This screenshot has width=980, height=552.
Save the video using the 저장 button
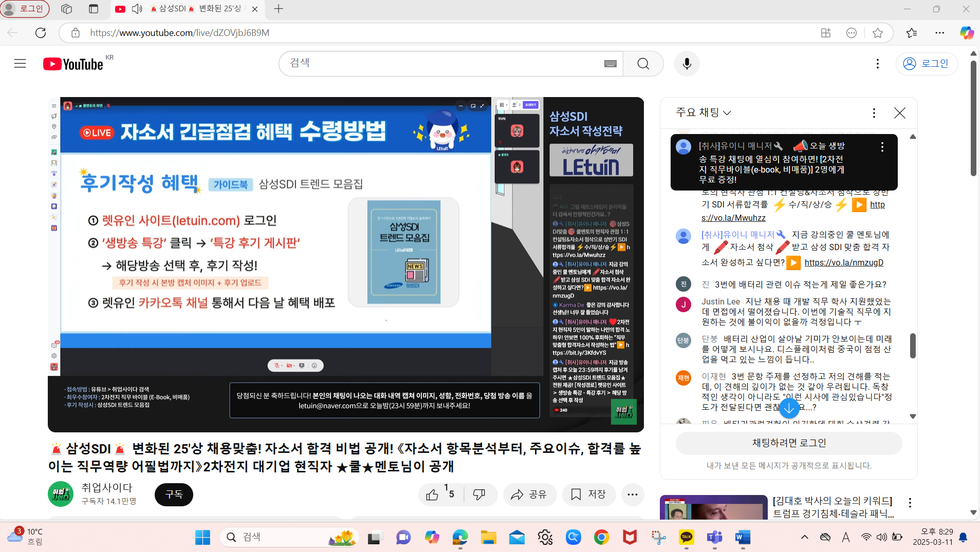pyautogui.click(x=589, y=494)
